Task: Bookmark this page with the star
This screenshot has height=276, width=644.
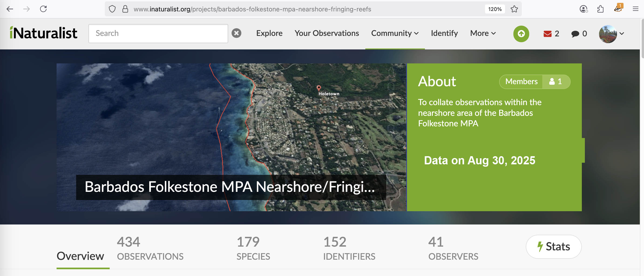Action: (x=514, y=9)
